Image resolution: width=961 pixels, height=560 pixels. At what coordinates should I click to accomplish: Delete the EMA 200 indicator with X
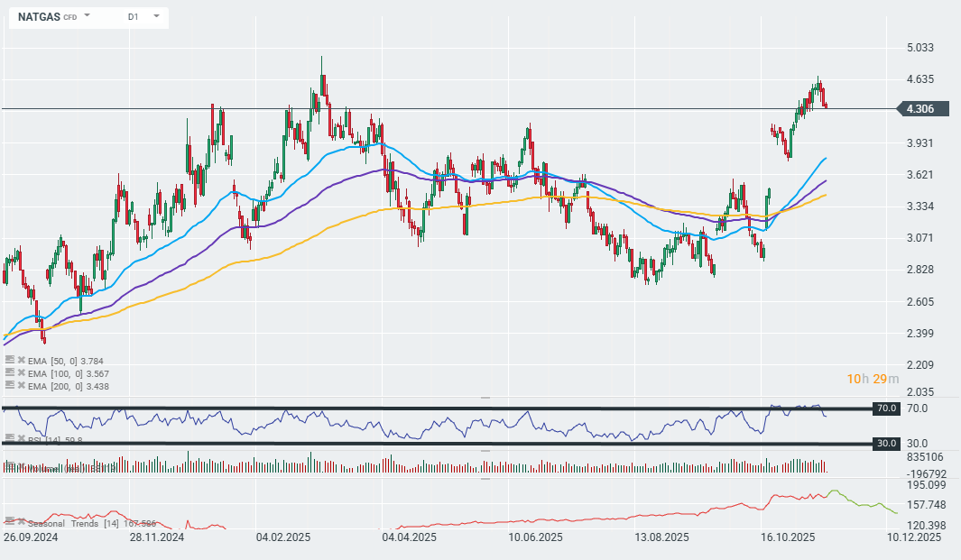(21, 385)
